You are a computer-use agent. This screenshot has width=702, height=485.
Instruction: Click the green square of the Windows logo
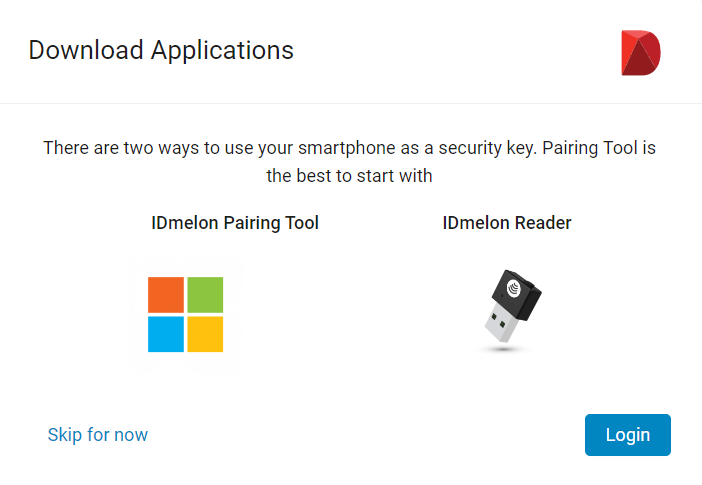click(x=205, y=295)
